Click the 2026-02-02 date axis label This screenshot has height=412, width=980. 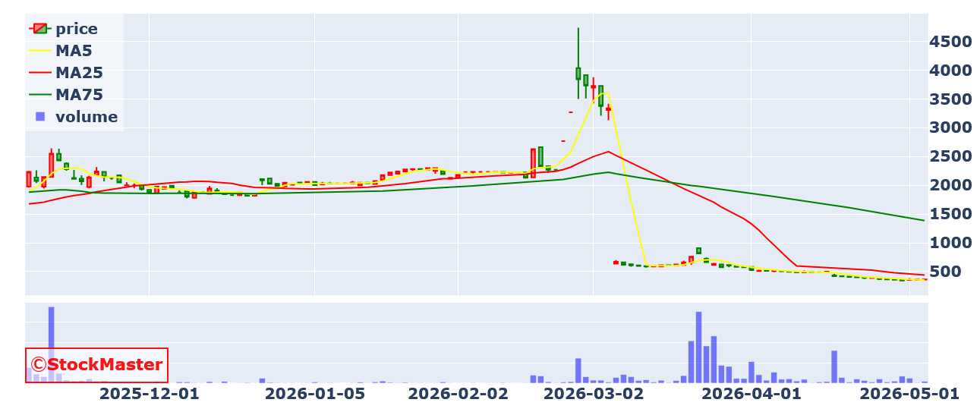457,394
